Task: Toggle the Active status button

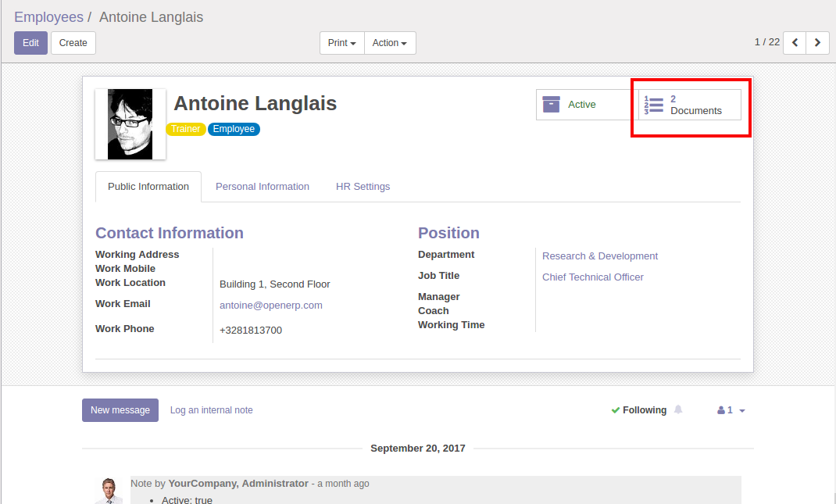Action: (581, 105)
